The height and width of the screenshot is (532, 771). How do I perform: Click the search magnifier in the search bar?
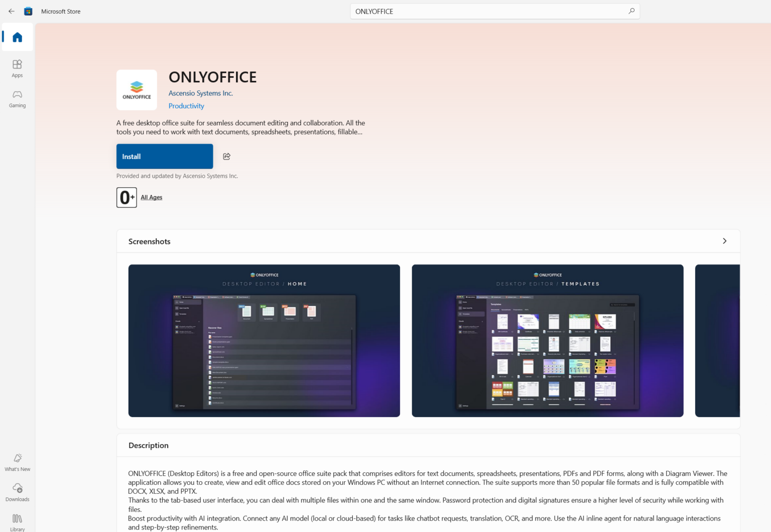(631, 11)
